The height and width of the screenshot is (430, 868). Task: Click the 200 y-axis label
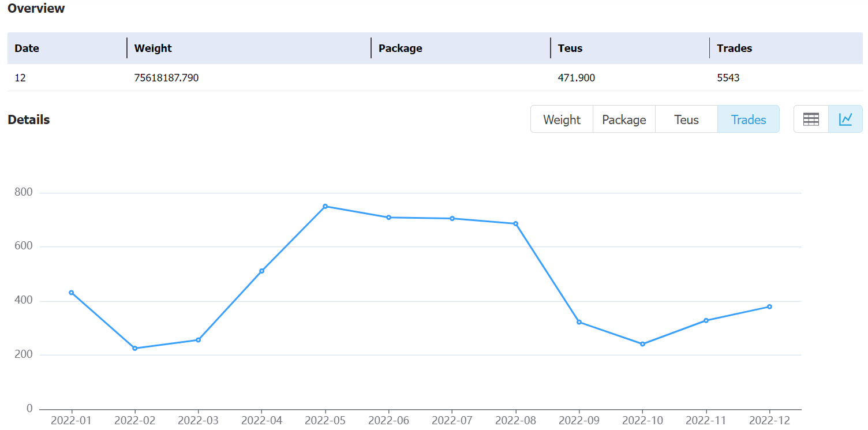coord(24,355)
